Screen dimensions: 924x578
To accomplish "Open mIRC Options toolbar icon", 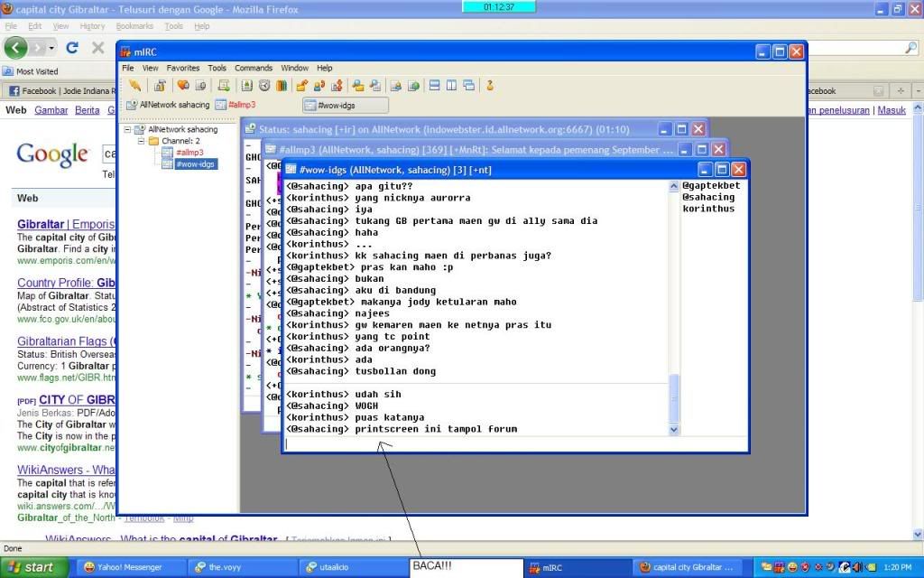I will (159, 86).
